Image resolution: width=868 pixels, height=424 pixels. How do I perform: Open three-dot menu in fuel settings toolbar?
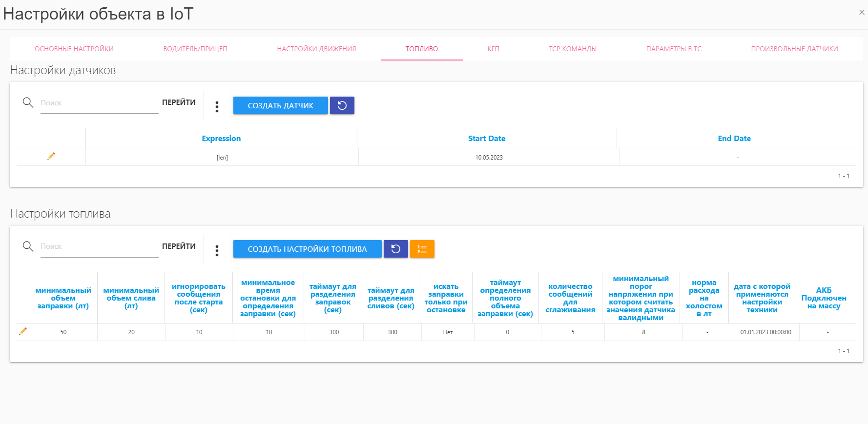point(217,251)
